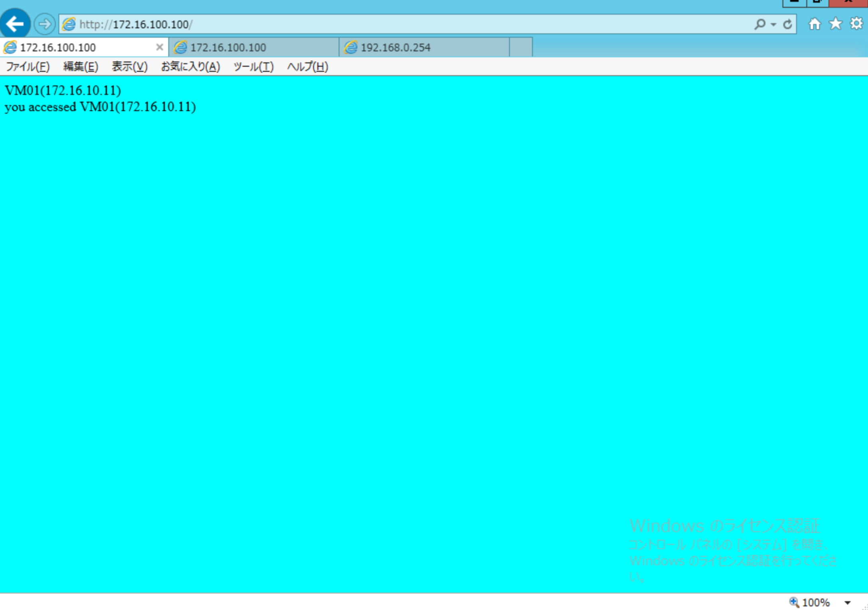Switch to the 192.168.0.254 tab
Screen dimensions: 868x610
(x=395, y=47)
